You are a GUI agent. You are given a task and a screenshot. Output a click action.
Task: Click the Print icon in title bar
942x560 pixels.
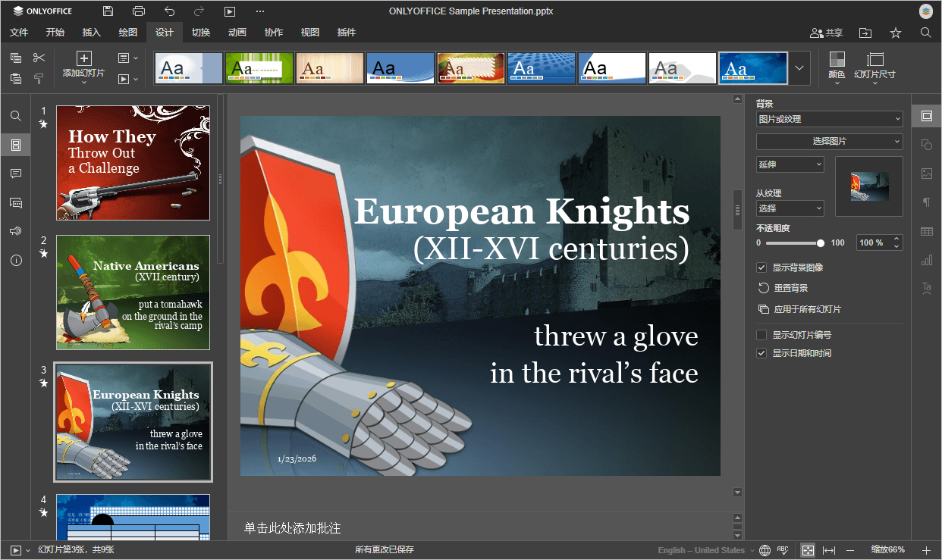coord(139,11)
